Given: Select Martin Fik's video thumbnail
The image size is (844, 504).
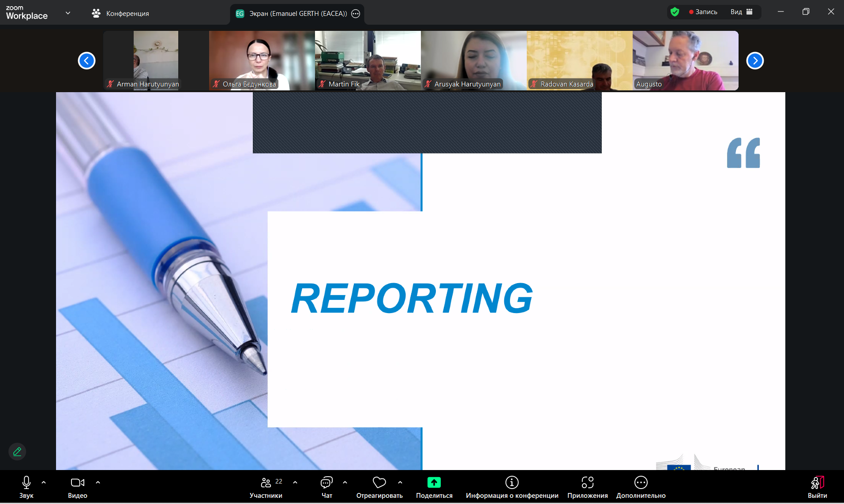Looking at the screenshot, I should point(368,60).
